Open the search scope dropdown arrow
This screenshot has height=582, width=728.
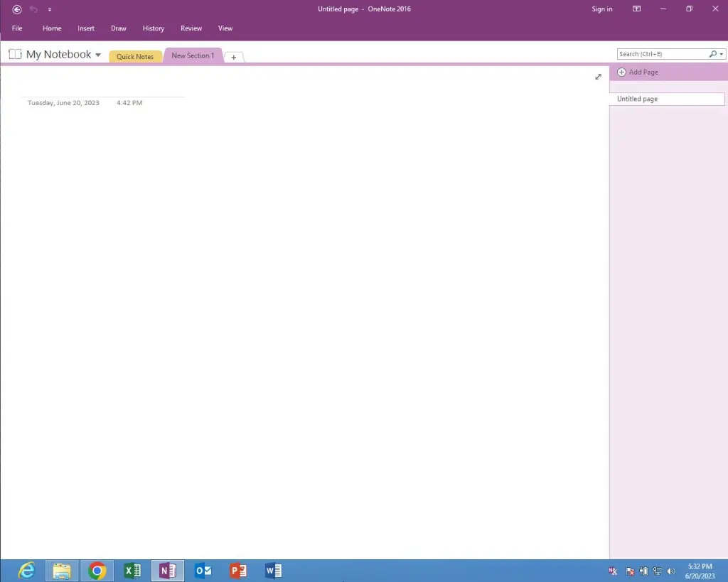coord(722,54)
